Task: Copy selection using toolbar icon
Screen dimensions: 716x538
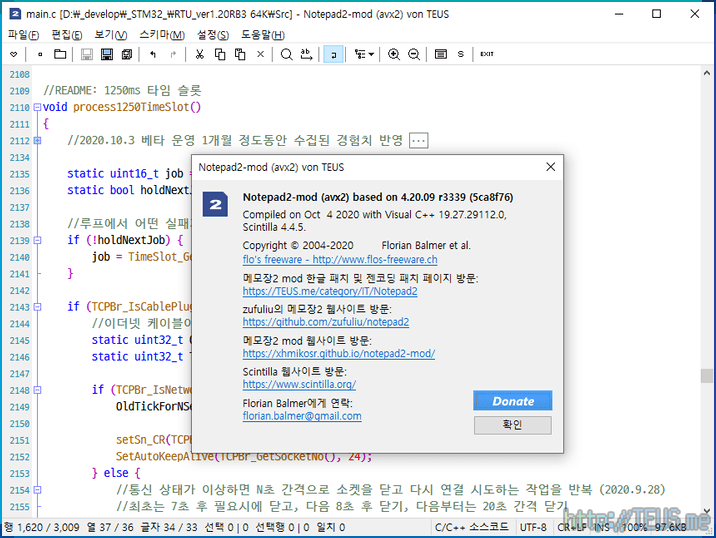Action: pos(220,54)
